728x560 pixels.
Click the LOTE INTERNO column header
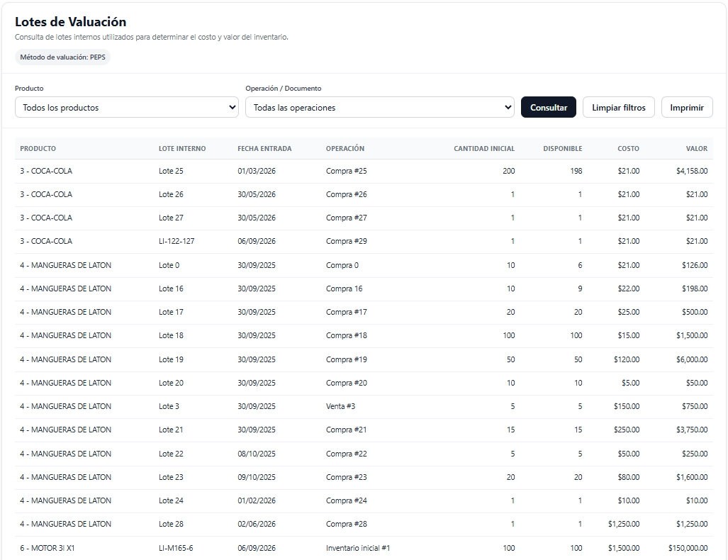182,149
